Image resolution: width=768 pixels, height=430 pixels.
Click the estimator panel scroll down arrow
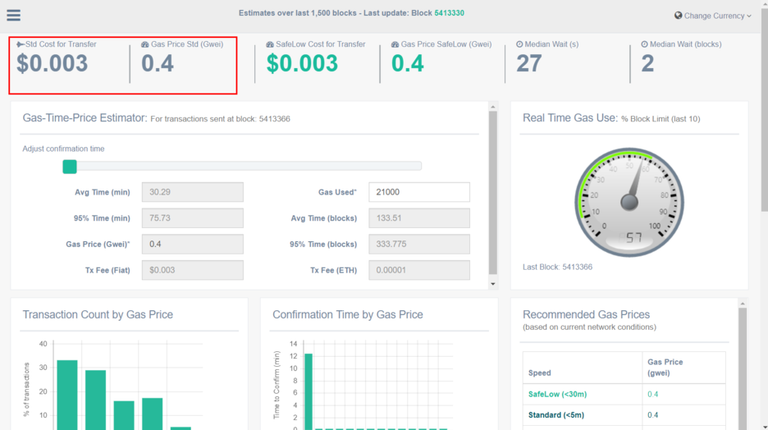(492, 284)
